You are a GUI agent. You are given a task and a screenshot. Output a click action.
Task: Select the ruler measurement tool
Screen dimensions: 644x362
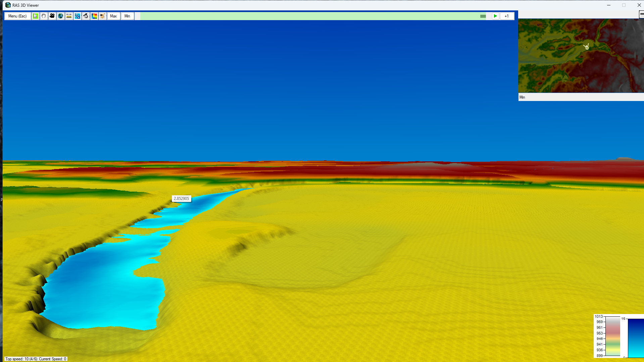coord(69,16)
